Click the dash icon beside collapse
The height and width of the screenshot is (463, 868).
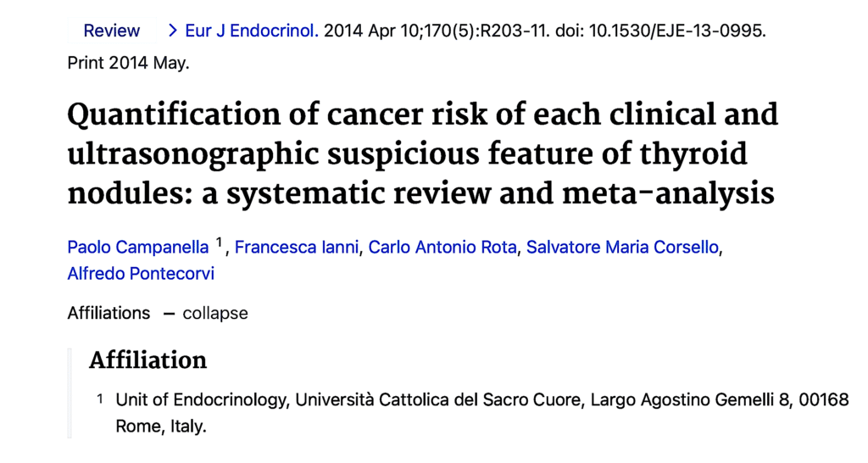click(x=169, y=313)
